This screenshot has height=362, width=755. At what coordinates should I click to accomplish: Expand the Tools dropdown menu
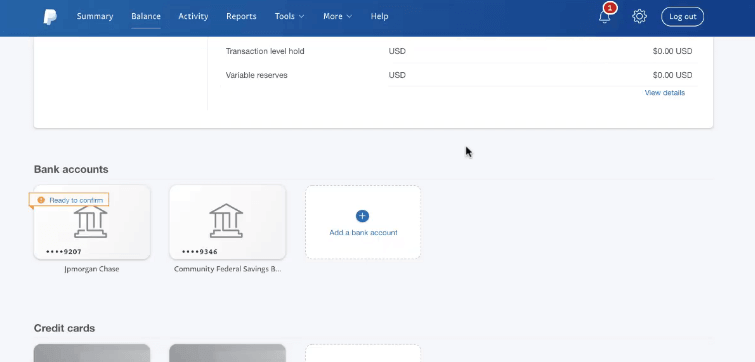pyautogui.click(x=289, y=16)
